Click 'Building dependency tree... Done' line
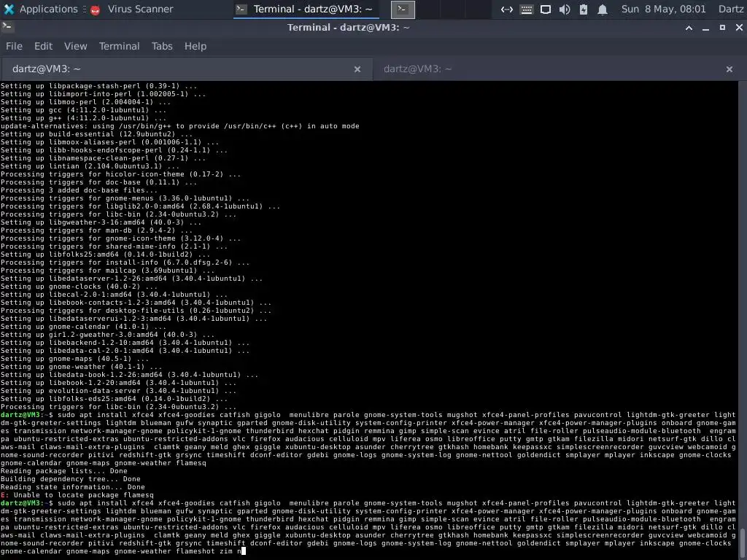Viewport: 747px width, 560px height. click(x=71, y=479)
